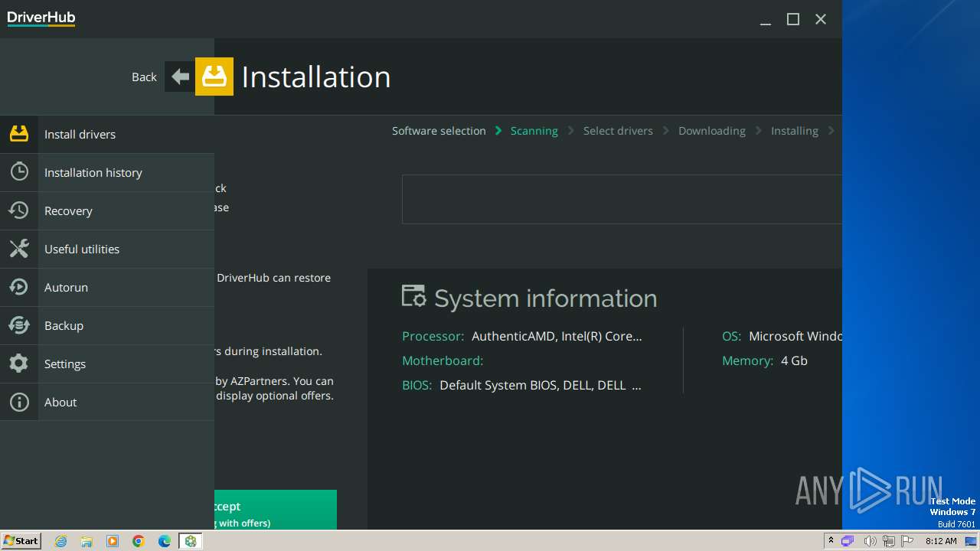The width and height of the screenshot is (980, 551).
Task: Click the volume speaker tray icon
Action: [x=870, y=541]
